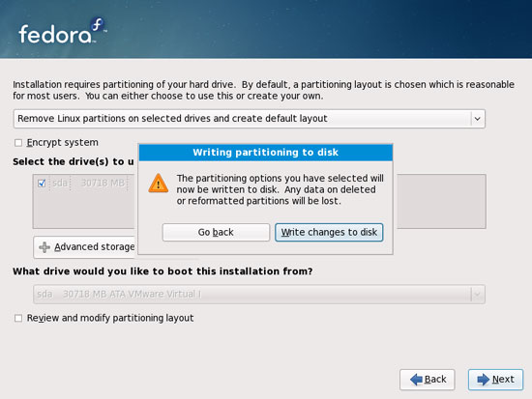532x399 pixels.
Task: Click the blue Back arrow icon
Action: coord(416,380)
